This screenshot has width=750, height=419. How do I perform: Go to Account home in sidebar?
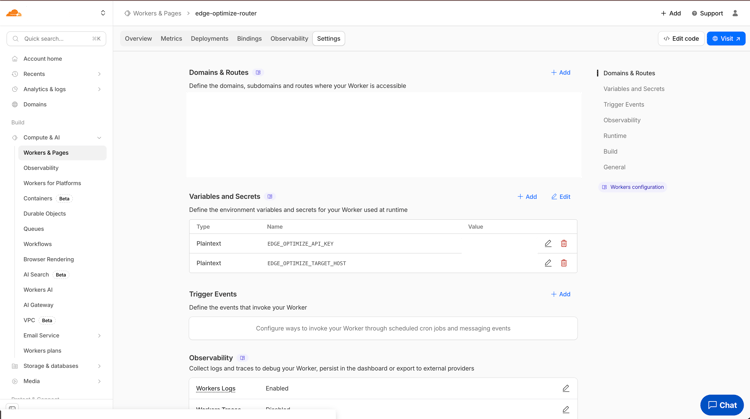(x=43, y=58)
